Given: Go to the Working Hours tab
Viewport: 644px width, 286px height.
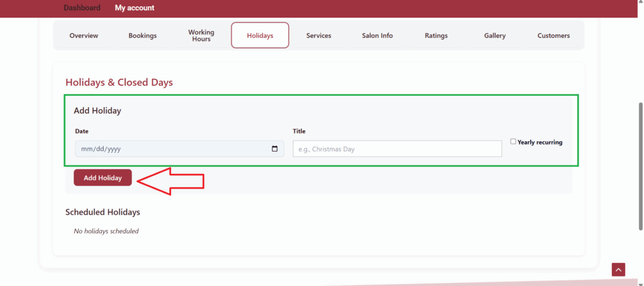Looking at the screenshot, I should tap(201, 36).
